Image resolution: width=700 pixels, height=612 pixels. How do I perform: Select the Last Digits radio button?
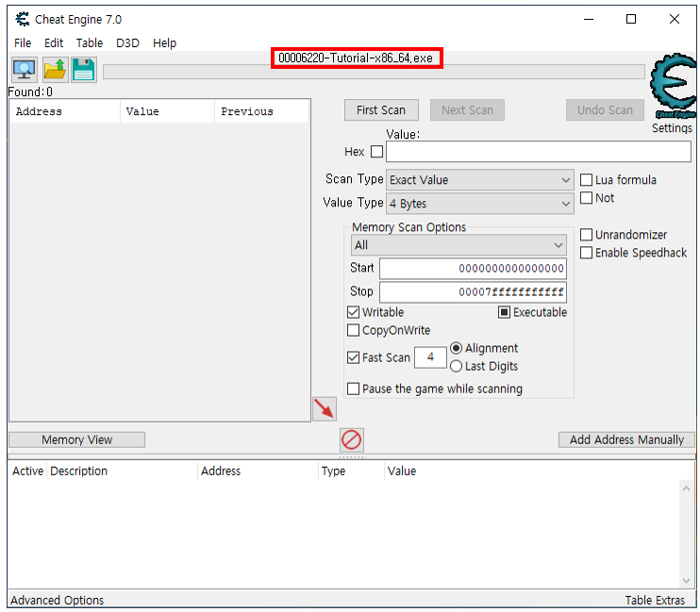coord(456,367)
